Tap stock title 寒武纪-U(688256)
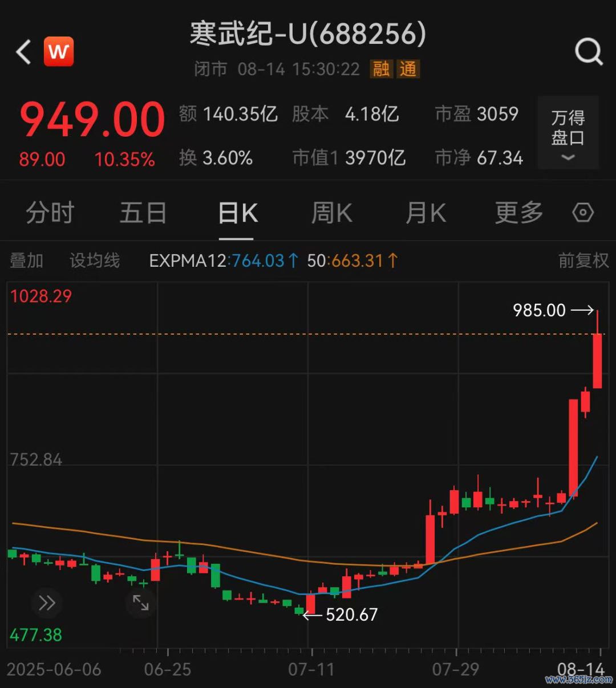 [308, 34]
